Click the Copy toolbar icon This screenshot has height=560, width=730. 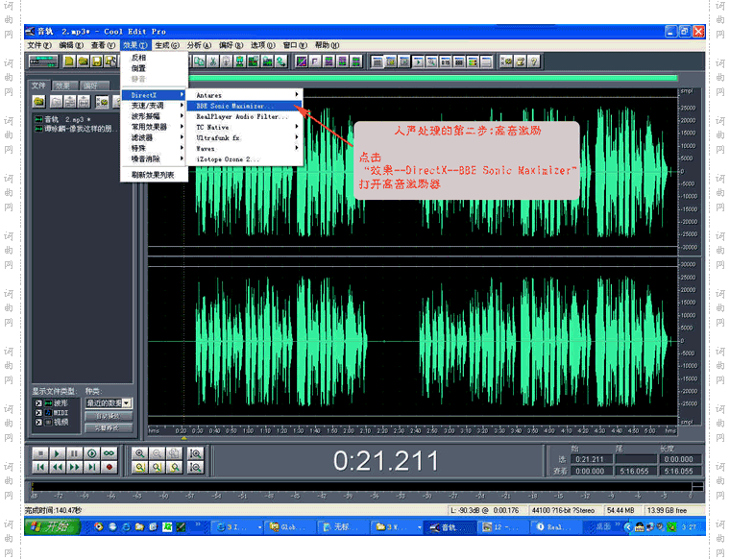point(199,61)
